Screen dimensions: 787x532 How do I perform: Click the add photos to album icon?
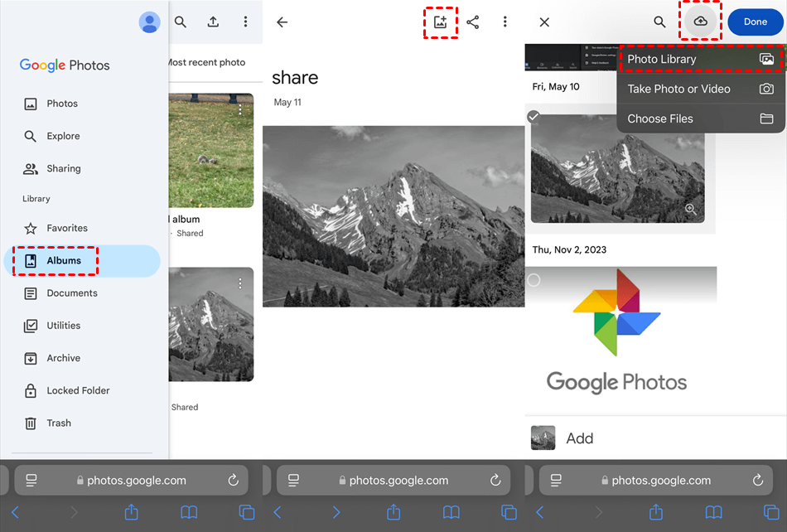pos(440,22)
